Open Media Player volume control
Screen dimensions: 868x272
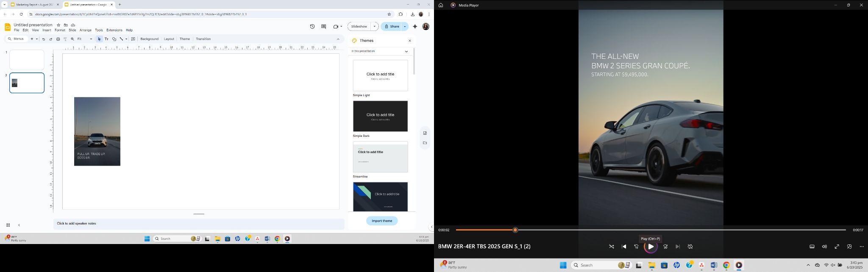click(824, 247)
